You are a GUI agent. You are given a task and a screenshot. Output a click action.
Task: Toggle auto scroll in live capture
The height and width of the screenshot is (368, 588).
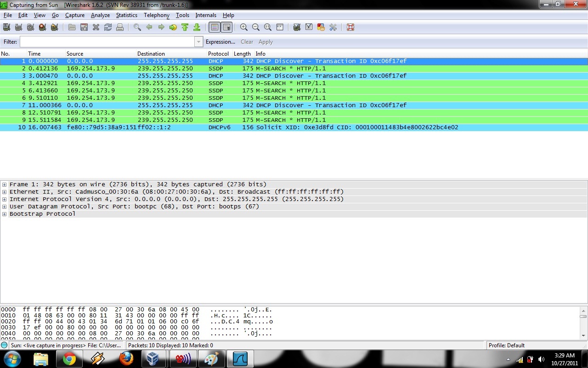pyautogui.click(x=226, y=27)
